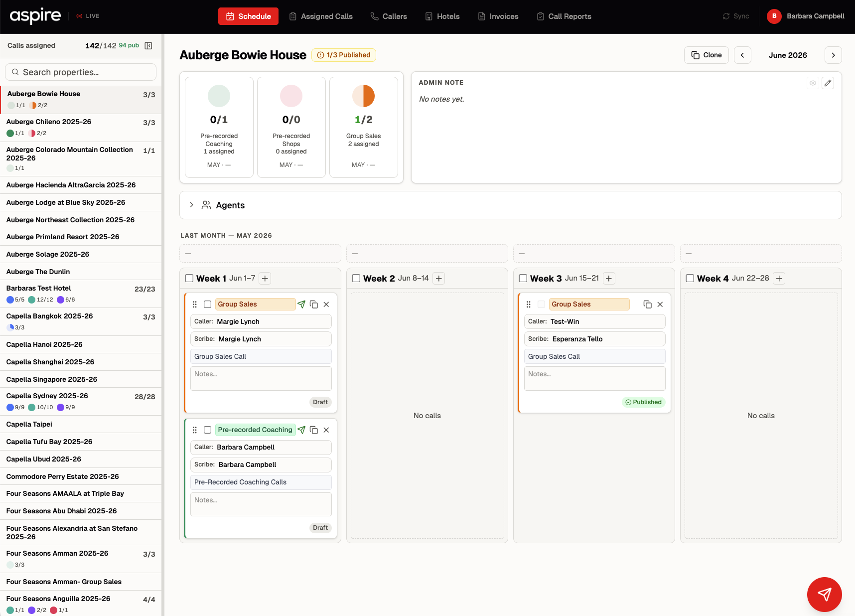Open the Call Reports tab

564,16
